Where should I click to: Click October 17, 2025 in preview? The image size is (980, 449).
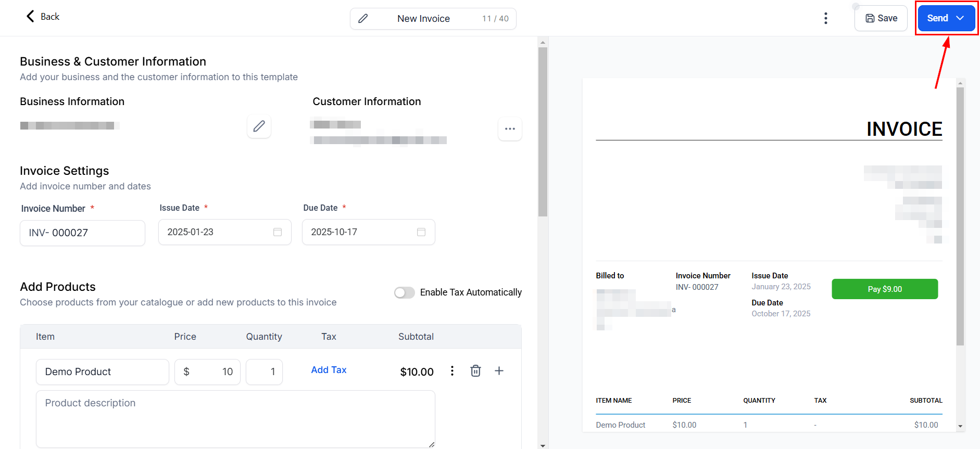point(781,314)
